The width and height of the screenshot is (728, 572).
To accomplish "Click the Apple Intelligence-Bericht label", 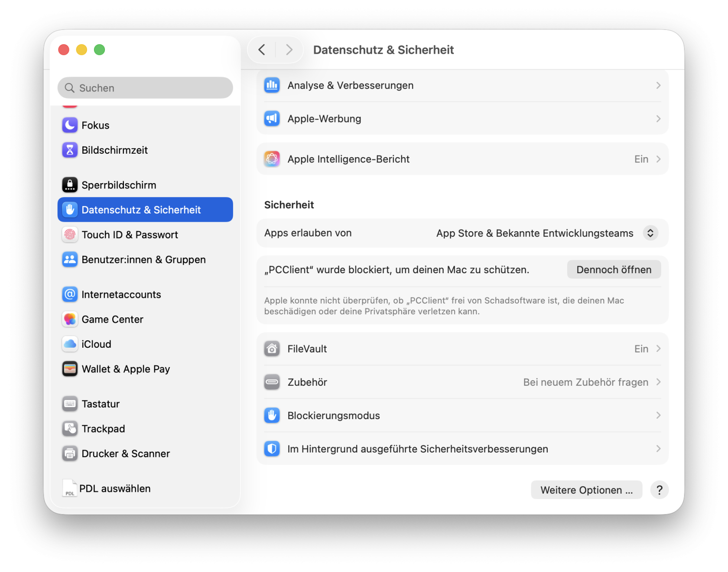I will [x=348, y=159].
